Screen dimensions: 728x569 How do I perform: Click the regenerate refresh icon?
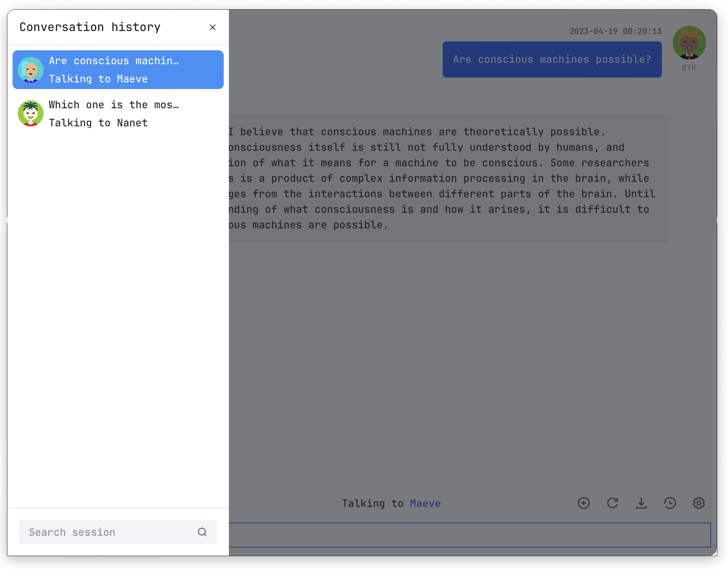tap(612, 503)
